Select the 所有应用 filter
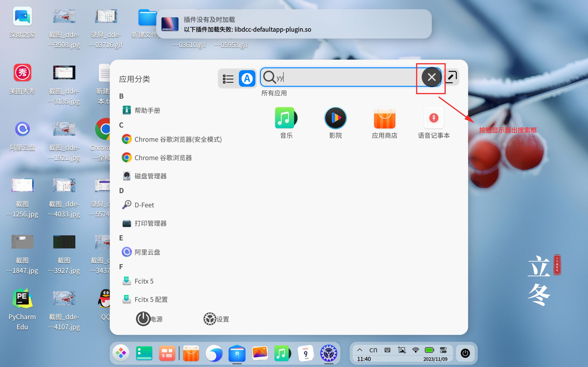This screenshot has width=588, height=367. (274, 93)
